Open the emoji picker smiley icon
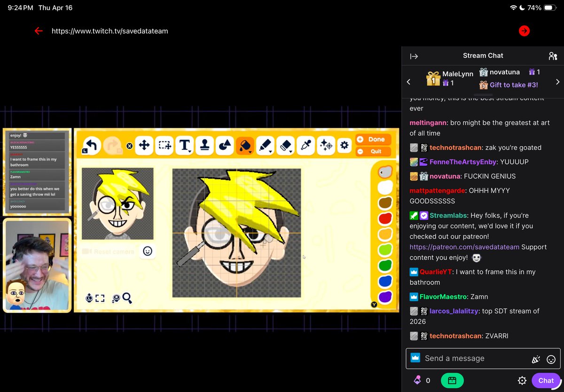This screenshot has height=392, width=564. [x=551, y=359]
